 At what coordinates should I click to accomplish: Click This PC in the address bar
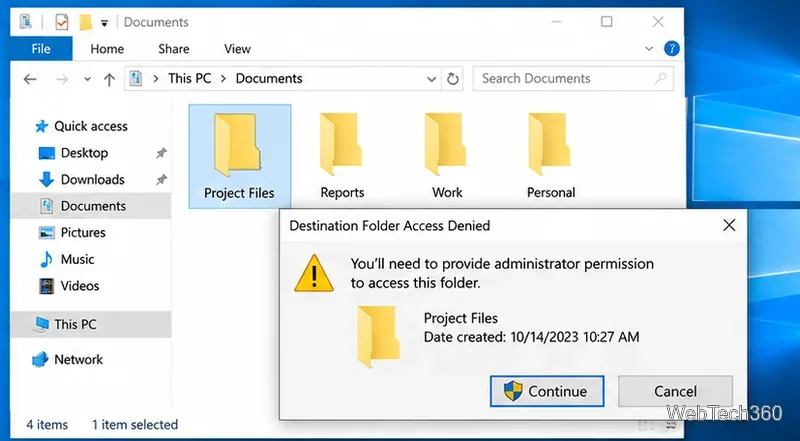click(189, 79)
